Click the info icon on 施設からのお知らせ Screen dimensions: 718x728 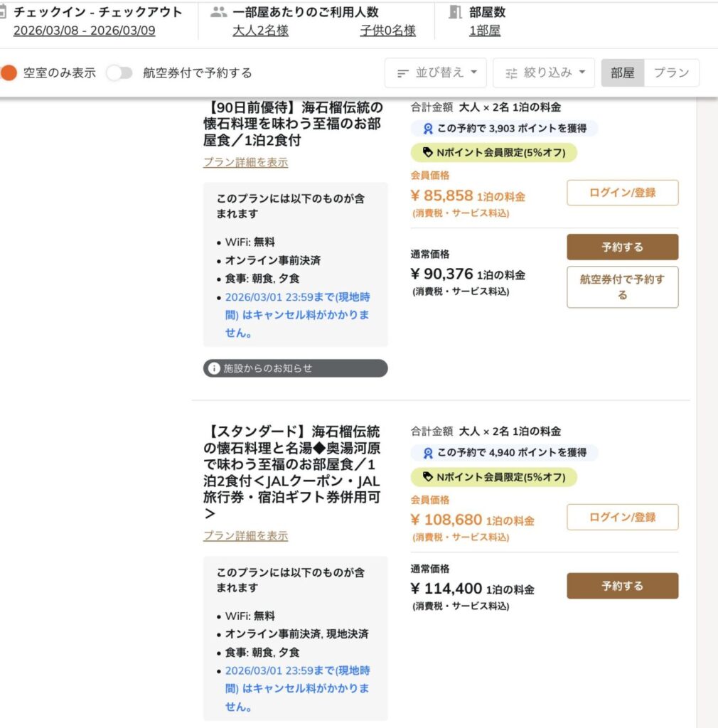[214, 368]
